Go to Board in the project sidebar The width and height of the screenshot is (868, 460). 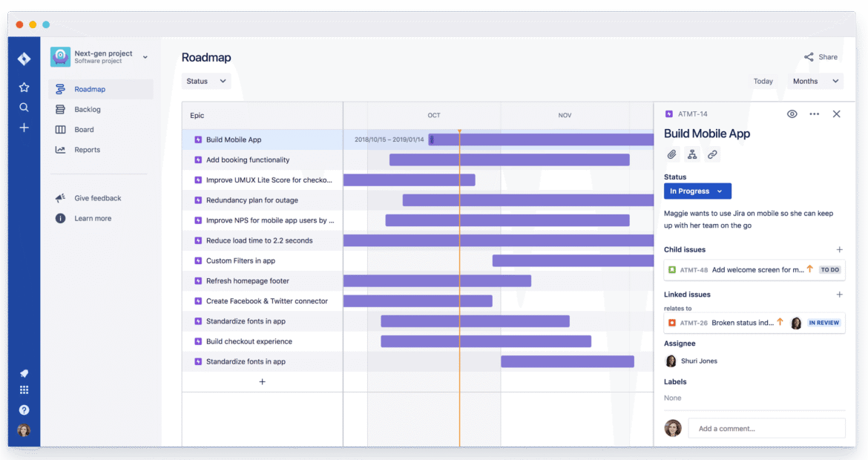click(x=84, y=130)
